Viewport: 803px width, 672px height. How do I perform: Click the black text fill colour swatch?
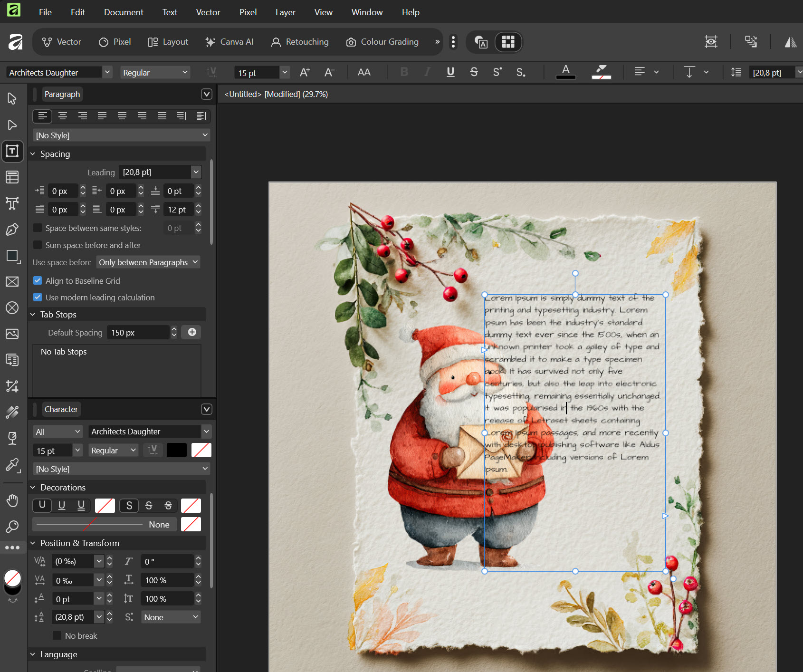pos(176,450)
